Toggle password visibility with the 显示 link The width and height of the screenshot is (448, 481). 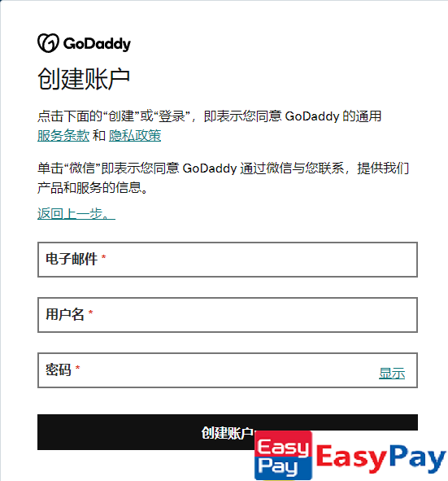pos(392,374)
